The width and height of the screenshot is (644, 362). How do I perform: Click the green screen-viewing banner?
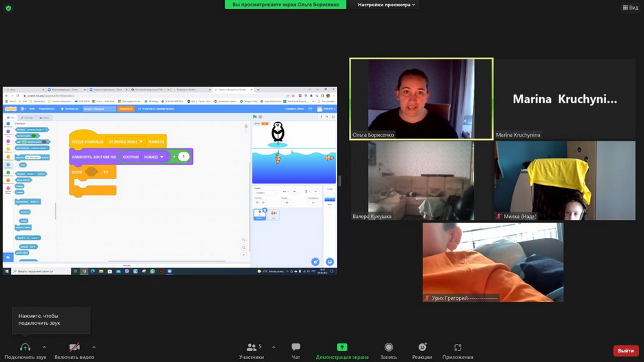pyautogui.click(x=286, y=5)
